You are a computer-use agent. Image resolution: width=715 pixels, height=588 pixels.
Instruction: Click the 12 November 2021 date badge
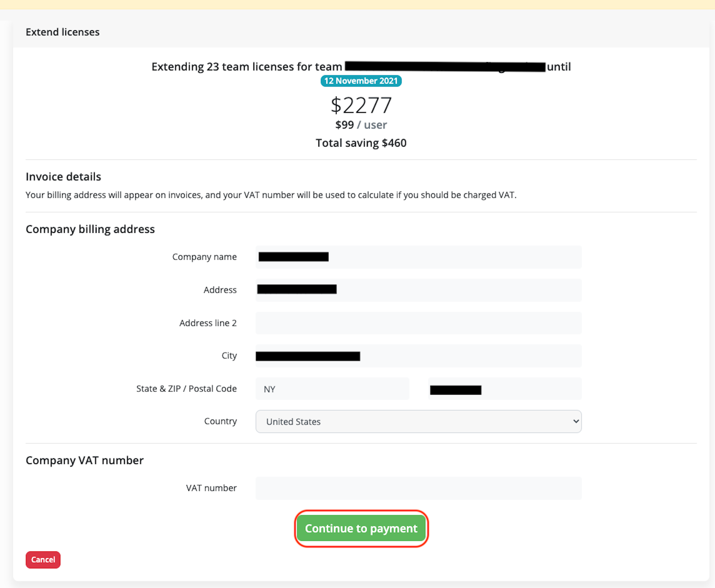[361, 81]
